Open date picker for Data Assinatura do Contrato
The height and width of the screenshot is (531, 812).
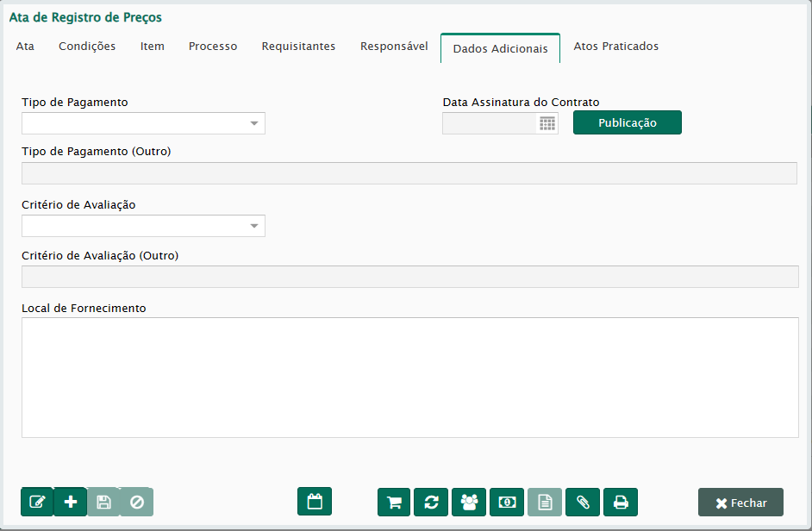pyautogui.click(x=547, y=123)
